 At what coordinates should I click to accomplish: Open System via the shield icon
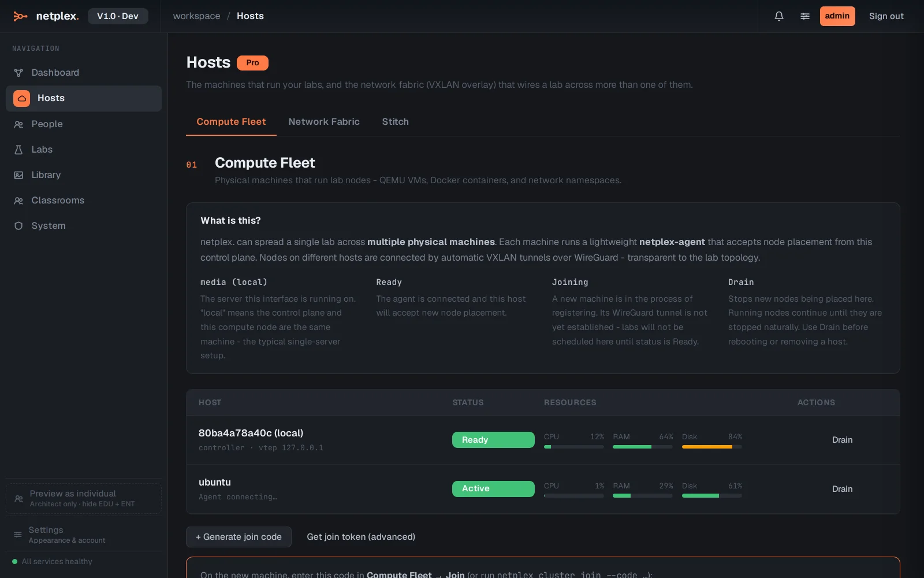[x=18, y=226]
